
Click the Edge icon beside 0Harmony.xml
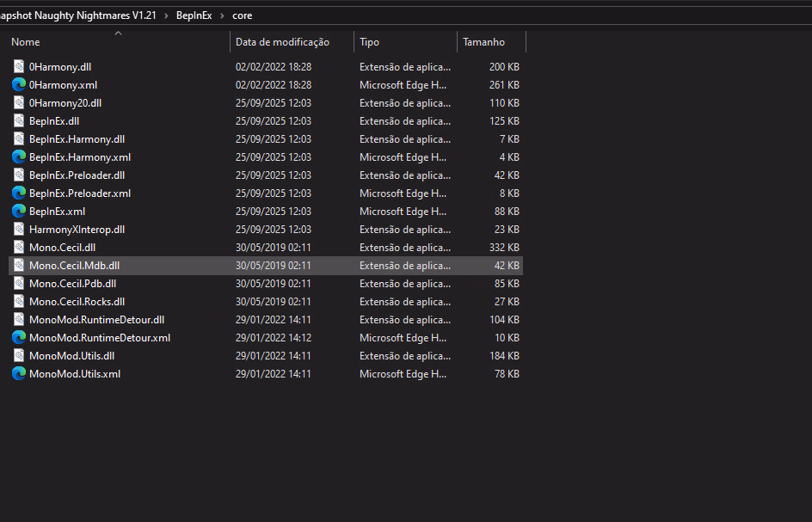click(19, 84)
